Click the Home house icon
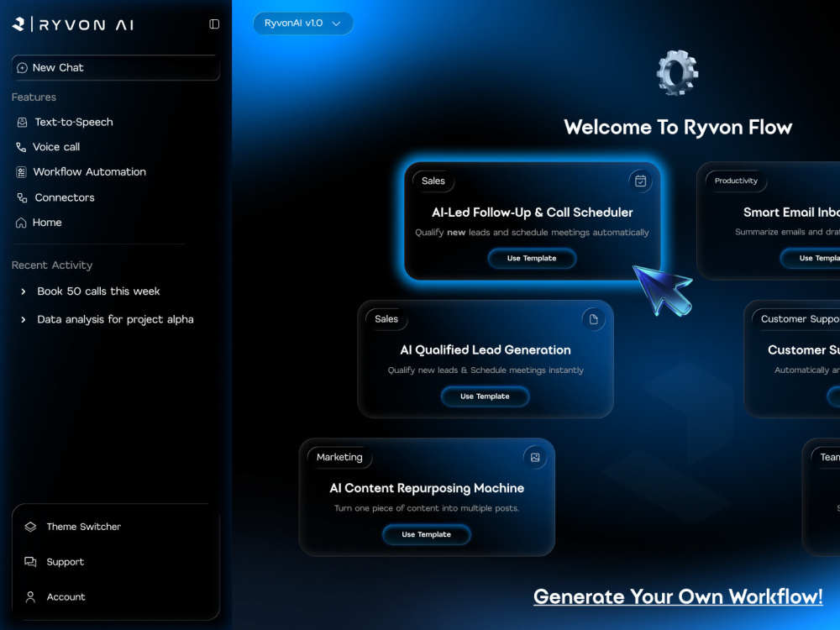This screenshot has height=630, width=840. coord(21,223)
